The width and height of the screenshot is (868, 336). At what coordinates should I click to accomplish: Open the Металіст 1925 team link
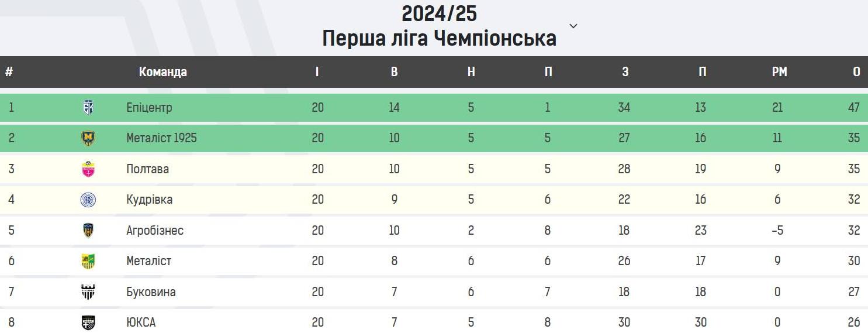coord(161,138)
